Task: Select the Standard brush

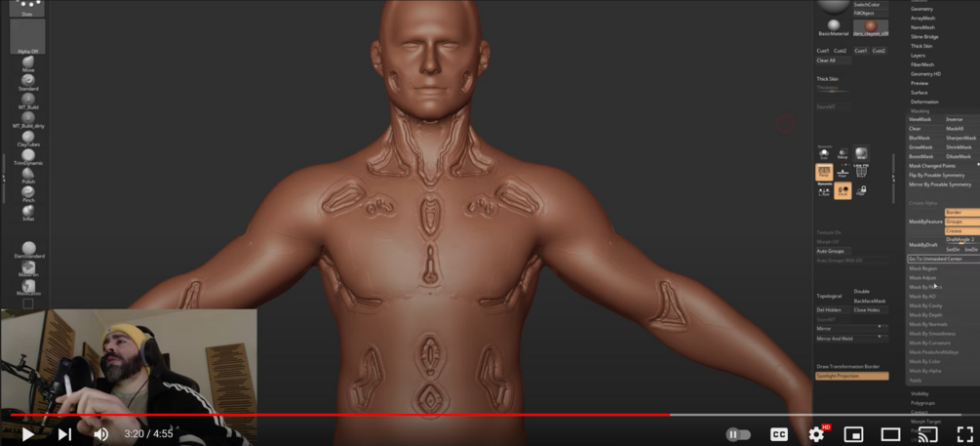Action: point(28,83)
